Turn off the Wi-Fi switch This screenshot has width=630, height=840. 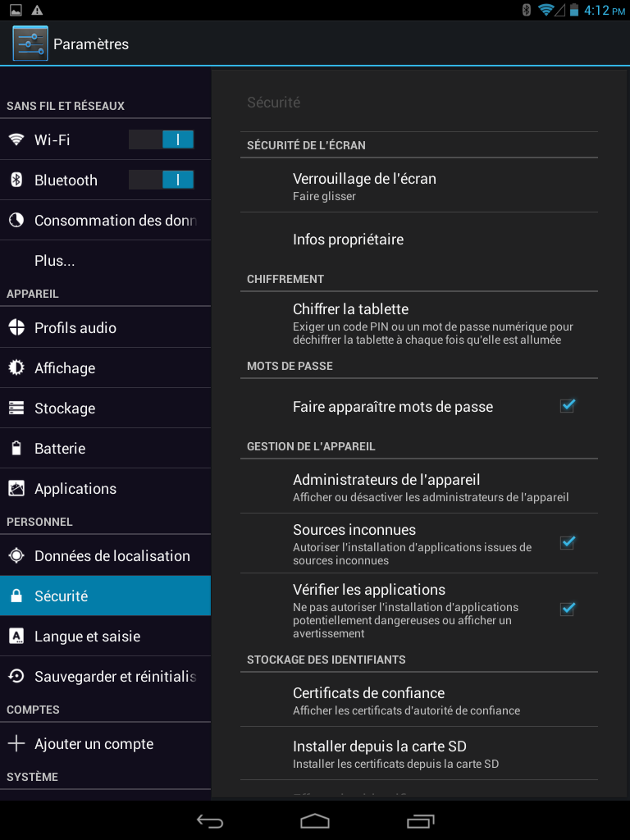pos(162,139)
